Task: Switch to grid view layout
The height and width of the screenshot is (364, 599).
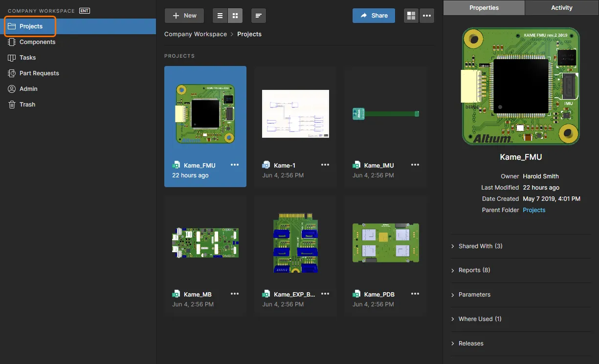Action: pyautogui.click(x=235, y=16)
